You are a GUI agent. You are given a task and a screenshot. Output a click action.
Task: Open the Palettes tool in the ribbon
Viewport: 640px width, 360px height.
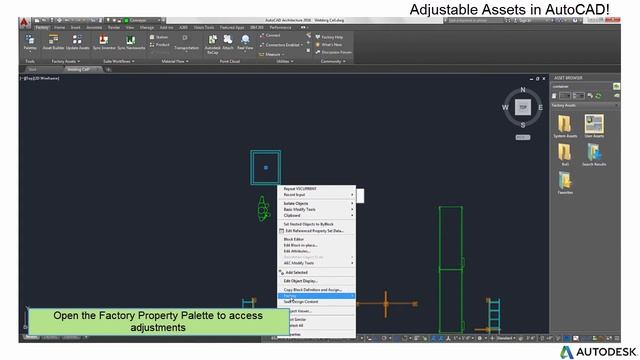tap(30, 42)
